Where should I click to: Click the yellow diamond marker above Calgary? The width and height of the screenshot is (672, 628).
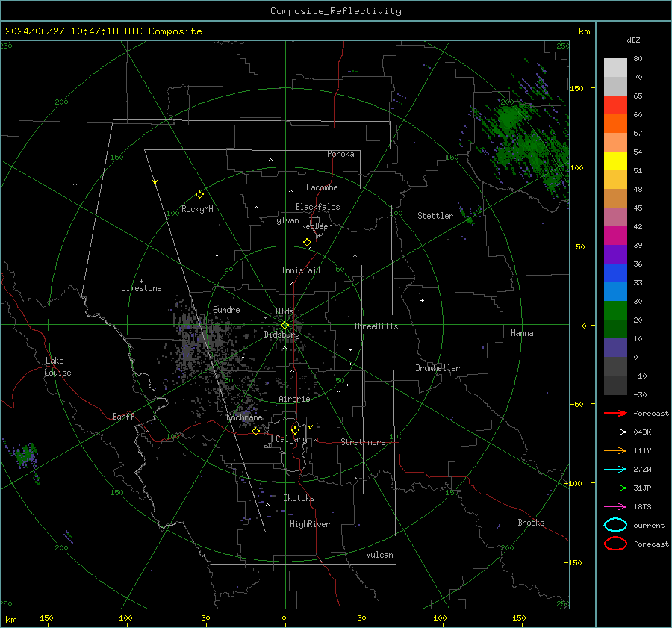tap(295, 430)
